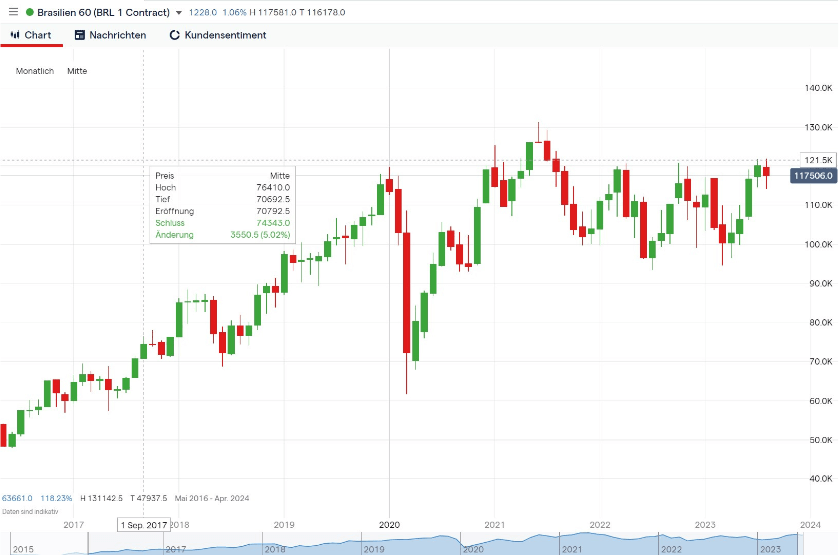Click the green market status dot
Image resolution: width=839 pixels, height=555 pixels.
click(x=30, y=12)
